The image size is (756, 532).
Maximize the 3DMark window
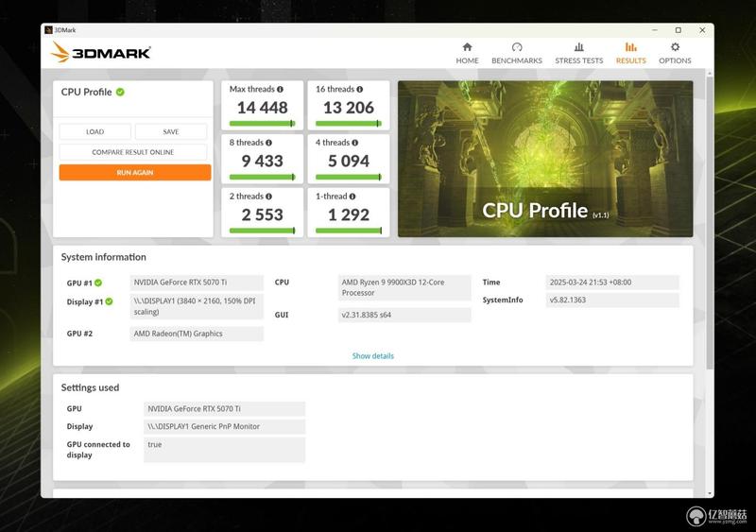click(679, 30)
